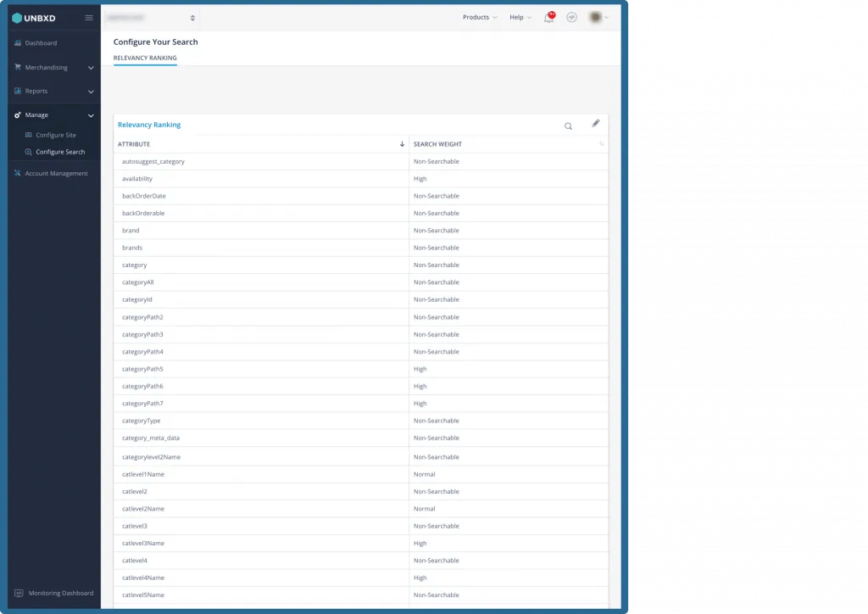The width and height of the screenshot is (868, 614).
Task: Click the Dashboard chart icon
Action: tap(18, 42)
